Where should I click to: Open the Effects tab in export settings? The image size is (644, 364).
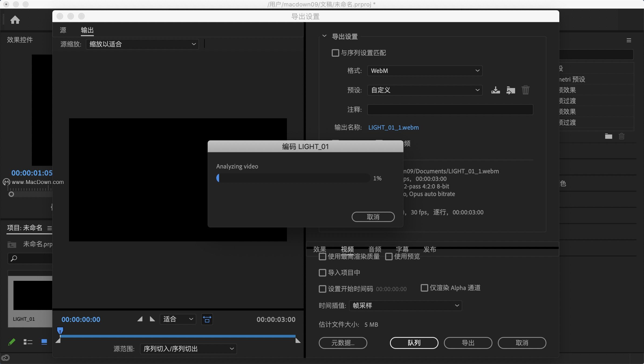tap(320, 249)
